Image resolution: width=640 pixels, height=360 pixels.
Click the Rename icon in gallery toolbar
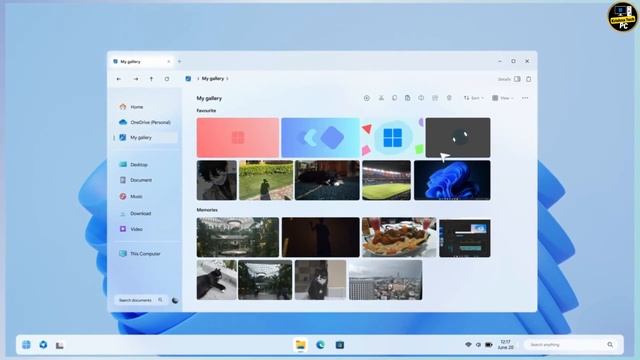pos(421,98)
